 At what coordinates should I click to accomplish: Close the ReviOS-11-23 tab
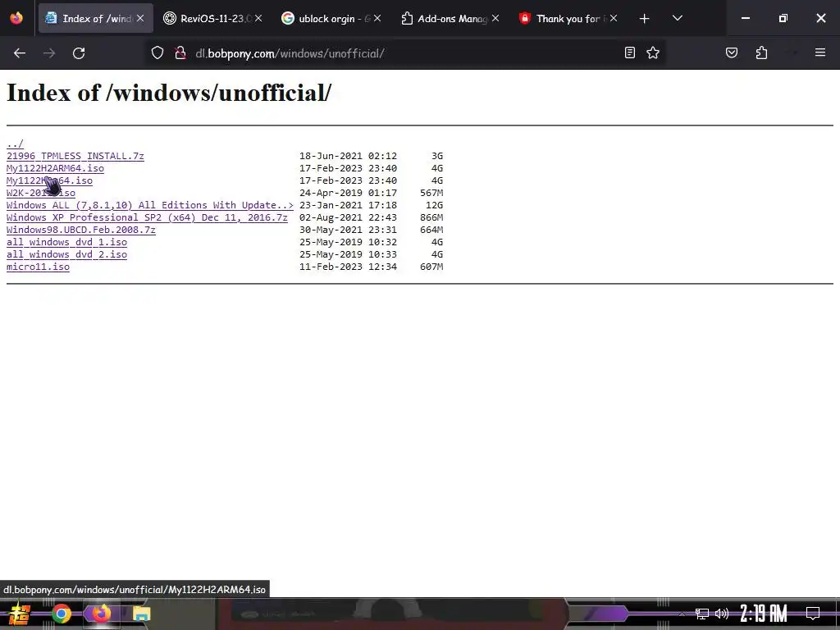258,18
